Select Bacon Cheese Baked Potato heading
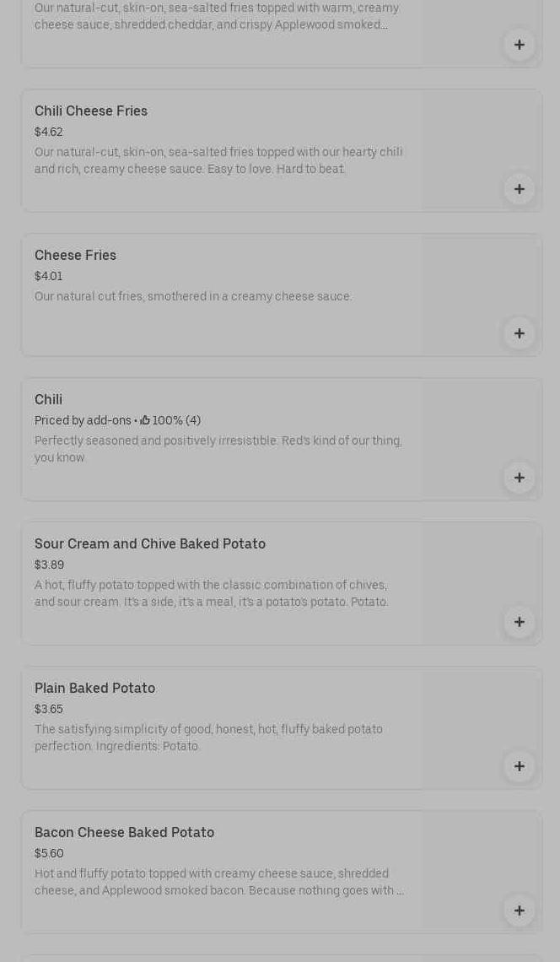This screenshot has height=962, width=560. coord(124,833)
